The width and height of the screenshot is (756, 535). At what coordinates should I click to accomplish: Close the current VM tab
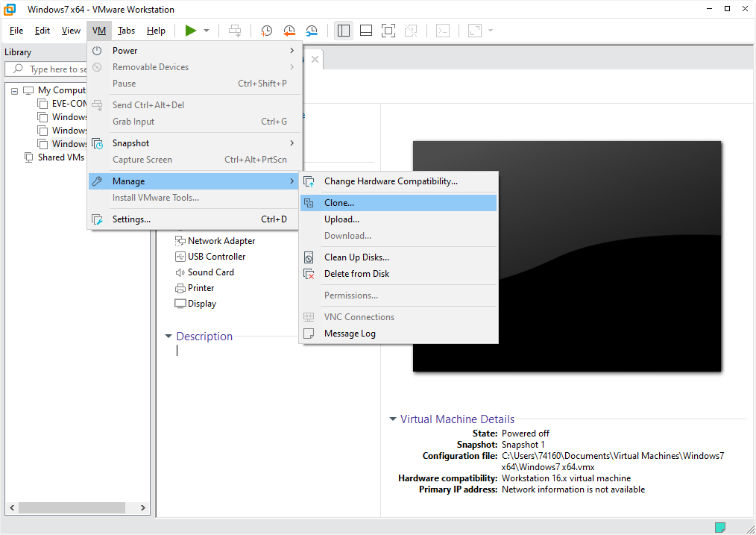coord(315,60)
